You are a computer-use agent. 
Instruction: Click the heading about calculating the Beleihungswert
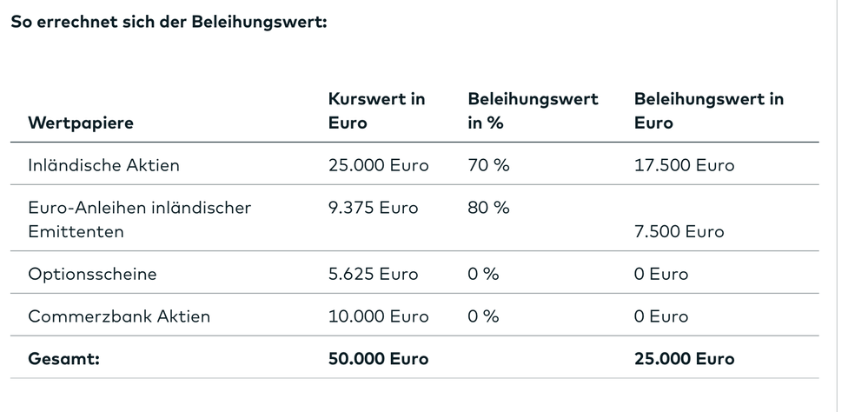[x=169, y=21]
